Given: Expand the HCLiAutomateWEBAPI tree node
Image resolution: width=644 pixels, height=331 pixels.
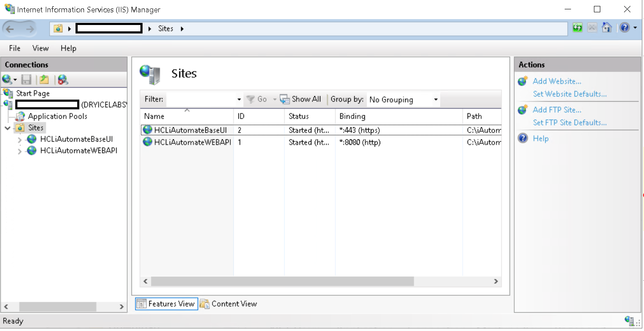Looking at the screenshot, I should (20, 151).
